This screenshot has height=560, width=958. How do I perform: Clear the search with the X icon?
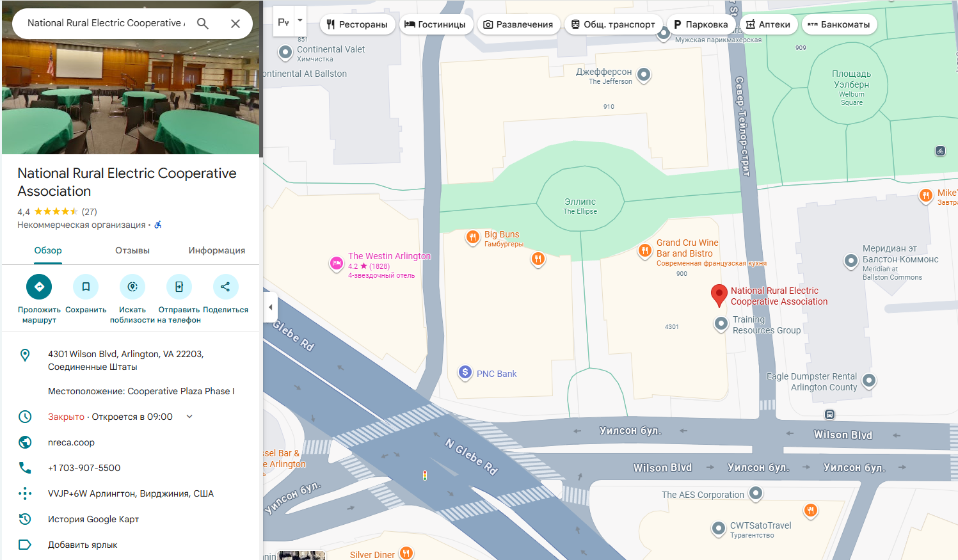pos(236,24)
